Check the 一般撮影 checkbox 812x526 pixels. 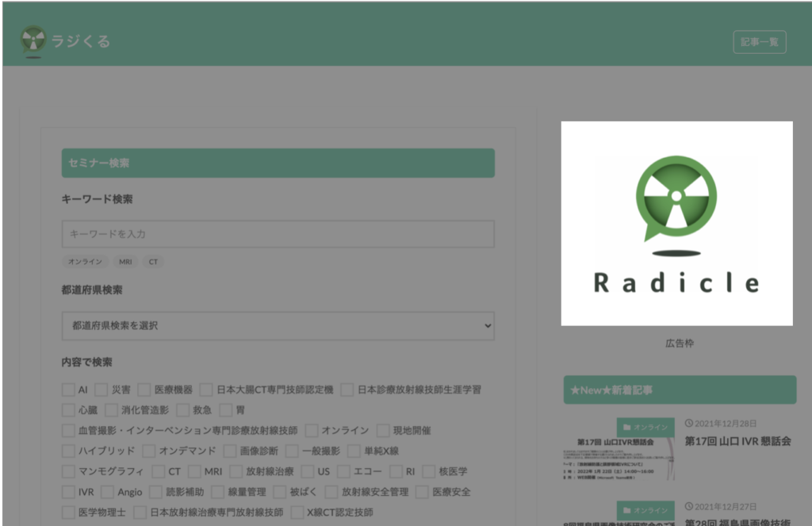tap(292, 451)
